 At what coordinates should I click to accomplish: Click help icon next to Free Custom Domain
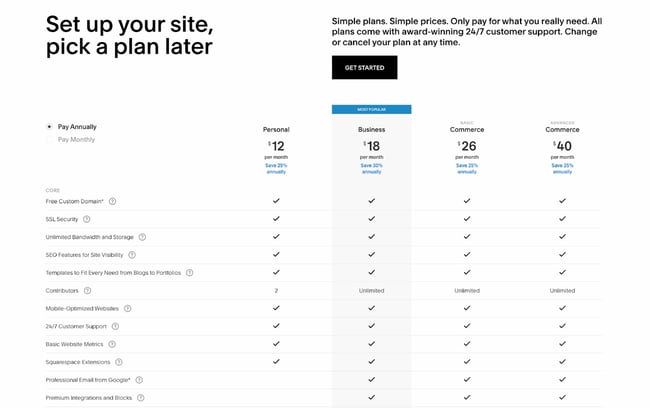pyautogui.click(x=112, y=201)
